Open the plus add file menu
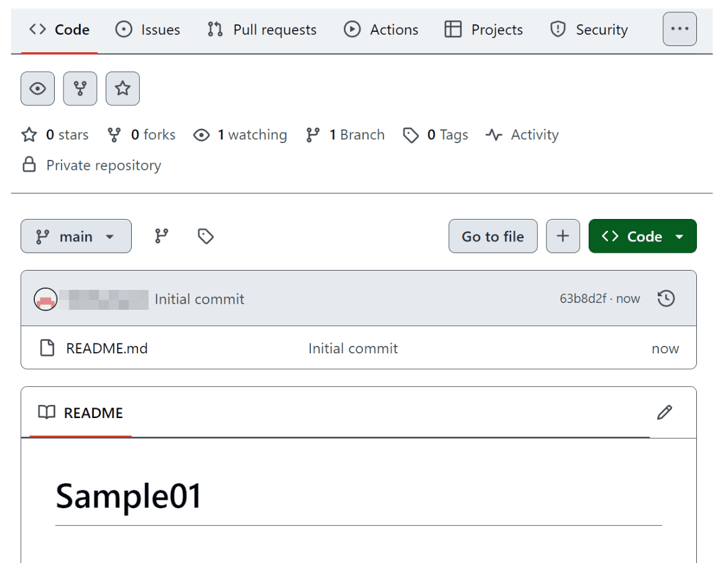Screen dimensions: 728x563 563,236
